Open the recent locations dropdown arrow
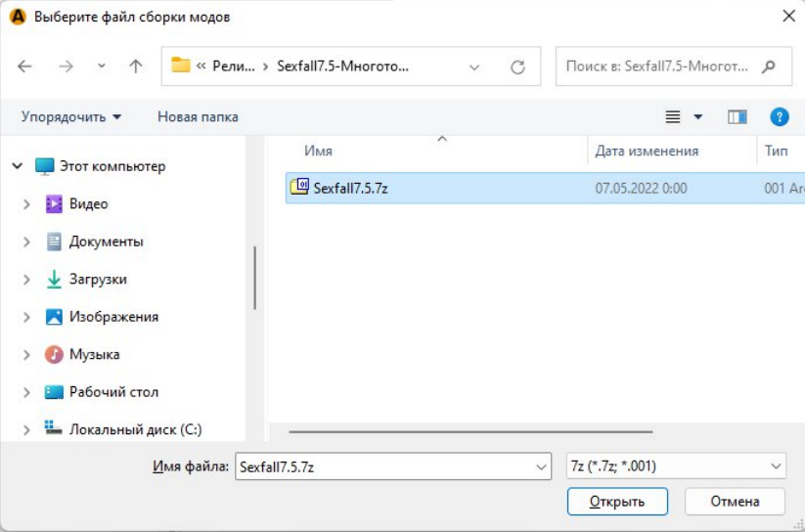 [102, 66]
